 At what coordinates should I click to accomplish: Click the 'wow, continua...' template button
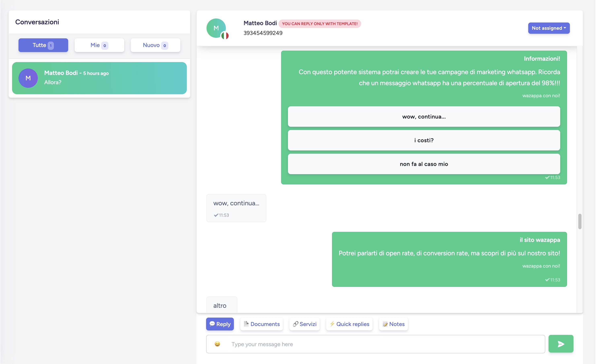(424, 117)
